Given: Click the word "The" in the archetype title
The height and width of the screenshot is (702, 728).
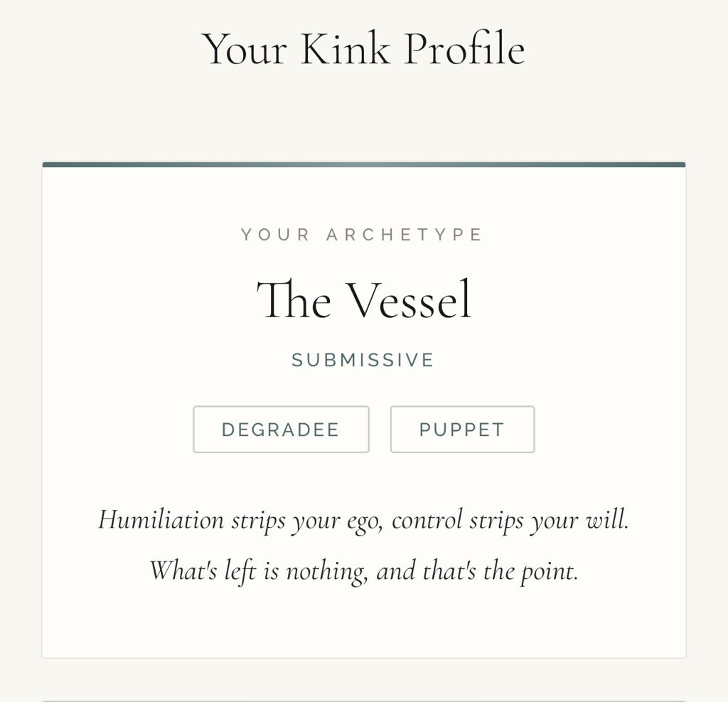Looking at the screenshot, I should click(x=294, y=299).
